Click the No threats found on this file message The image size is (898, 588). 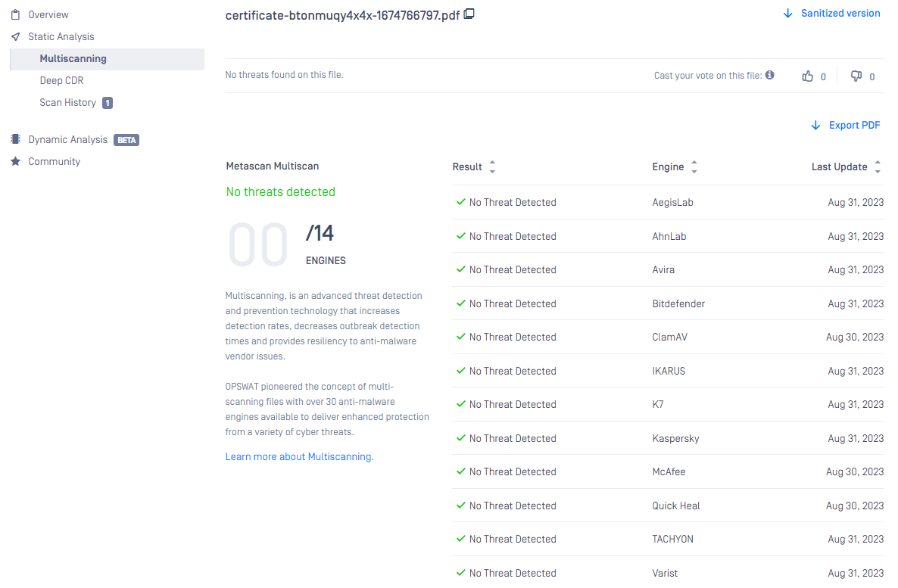284,75
